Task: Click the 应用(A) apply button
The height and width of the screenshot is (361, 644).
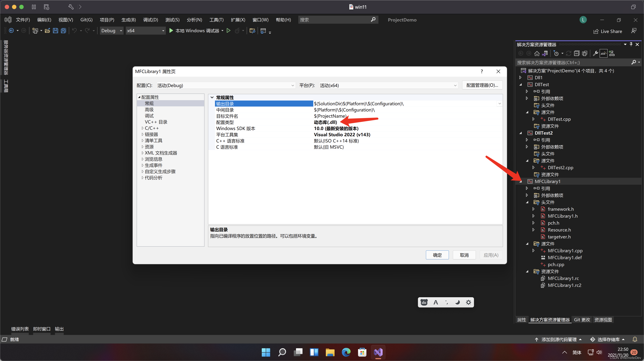Action: tap(491, 255)
